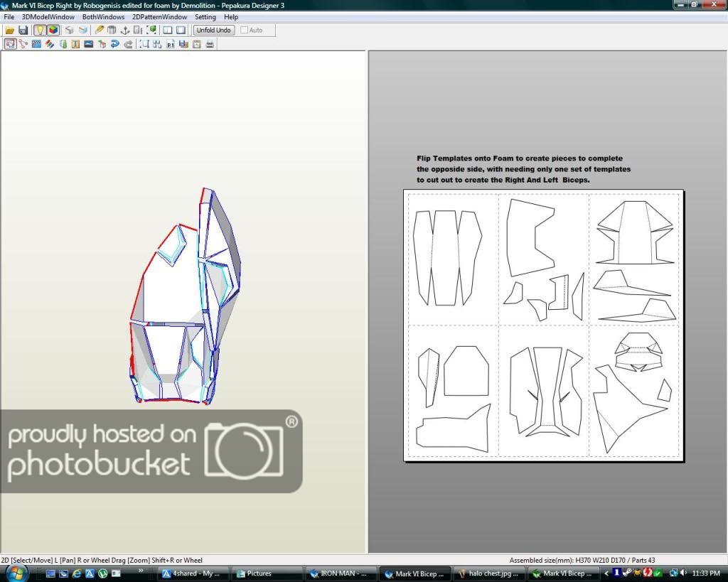Click the blue clapperboard-style icon

(x=36, y=44)
